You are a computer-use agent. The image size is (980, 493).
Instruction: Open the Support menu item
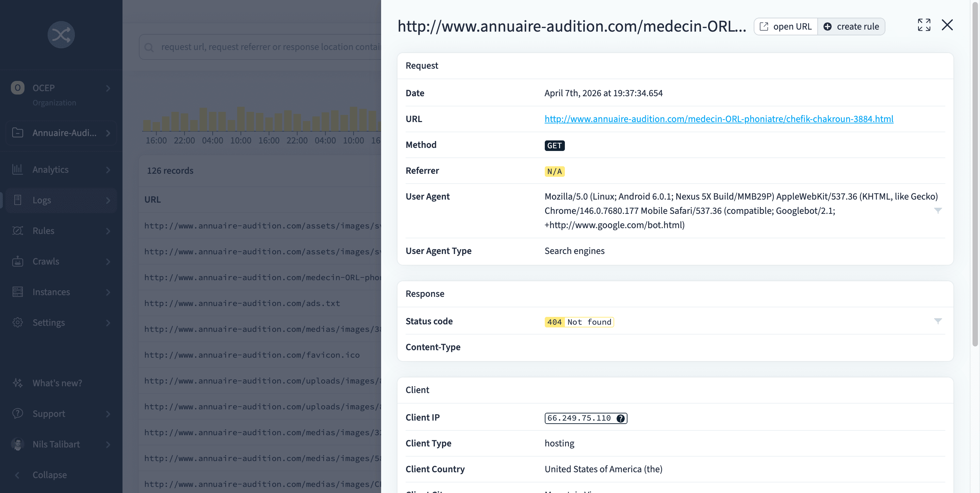point(61,413)
